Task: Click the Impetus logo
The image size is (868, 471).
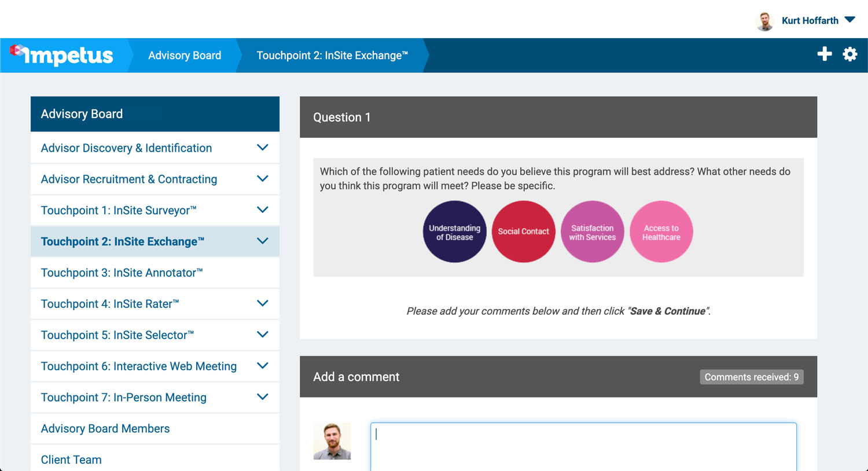Action: point(61,55)
